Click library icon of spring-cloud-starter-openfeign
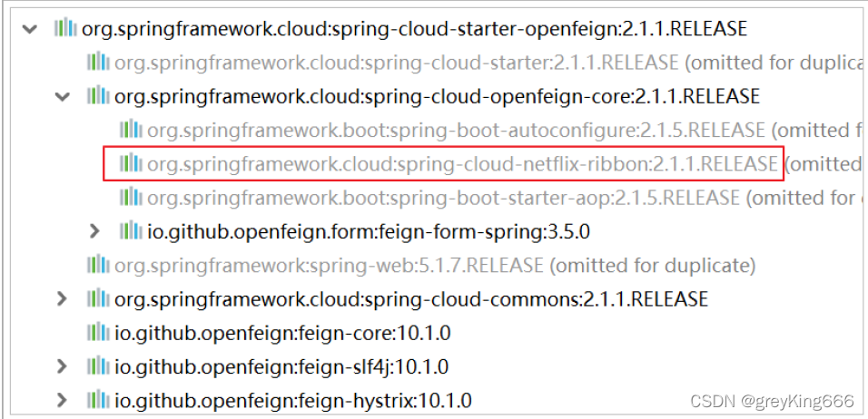Image resolution: width=868 pixels, height=419 pixels. coord(65,28)
